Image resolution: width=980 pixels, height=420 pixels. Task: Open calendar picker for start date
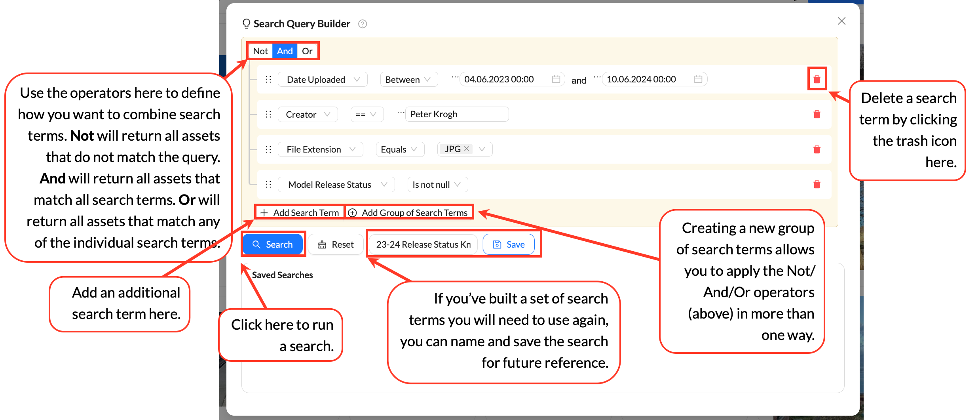tap(556, 79)
